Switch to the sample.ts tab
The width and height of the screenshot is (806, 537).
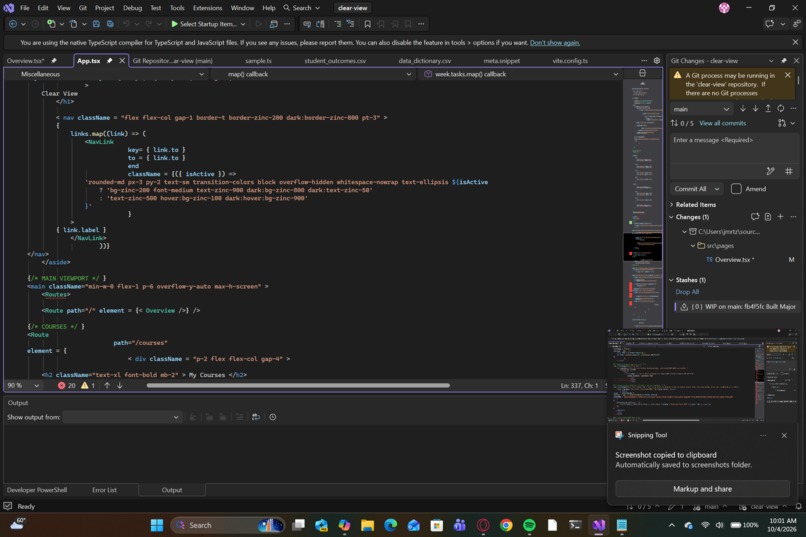coord(259,61)
